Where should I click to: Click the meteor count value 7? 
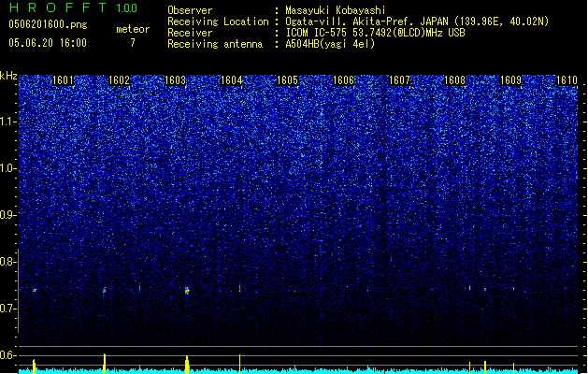coord(133,43)
